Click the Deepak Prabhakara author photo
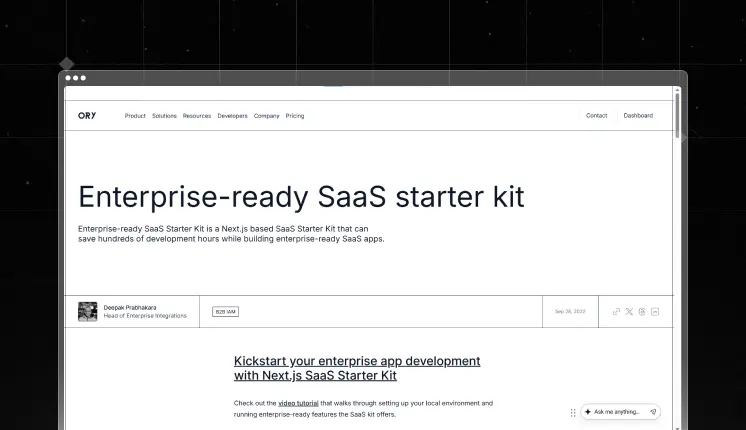The height and width of the screenshot is (430, 746). click(88, 312)
